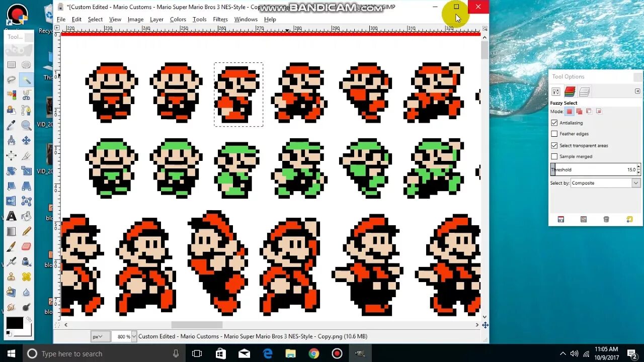Set mode to Add to current selection
The image size is (644, 362).
point(579,111)
